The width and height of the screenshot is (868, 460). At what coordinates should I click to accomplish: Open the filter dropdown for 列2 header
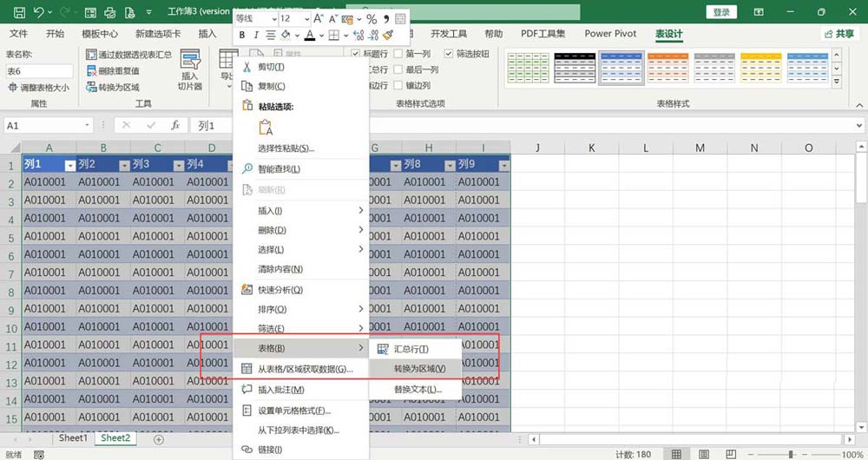pos(123,165)
